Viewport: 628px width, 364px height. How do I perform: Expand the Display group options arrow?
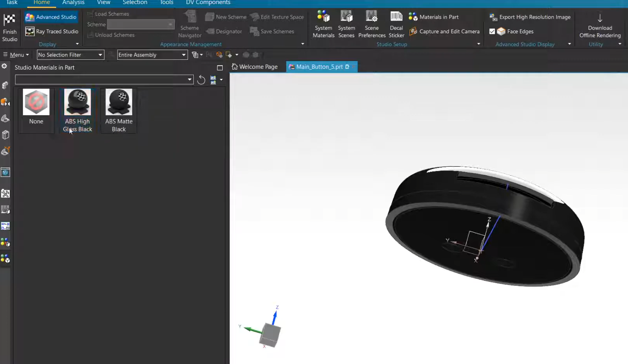[77, 44]
